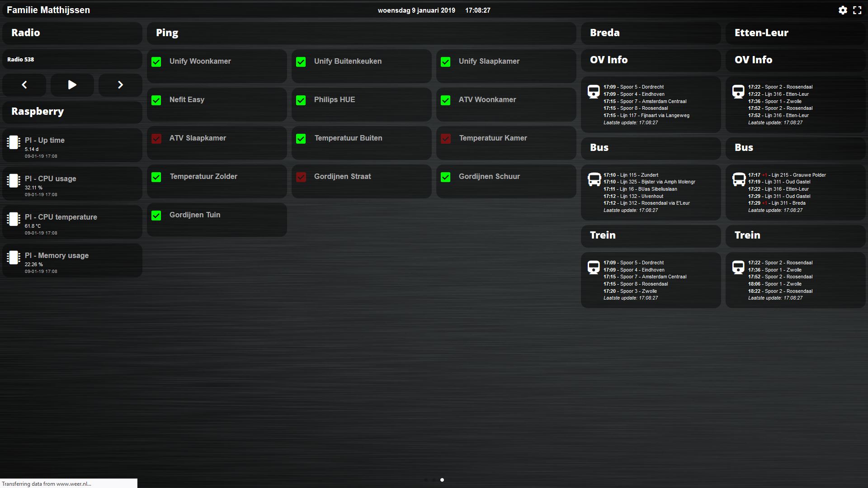
Task: Click the Etten-Leur Bus icon
Action: pos(738,179)
